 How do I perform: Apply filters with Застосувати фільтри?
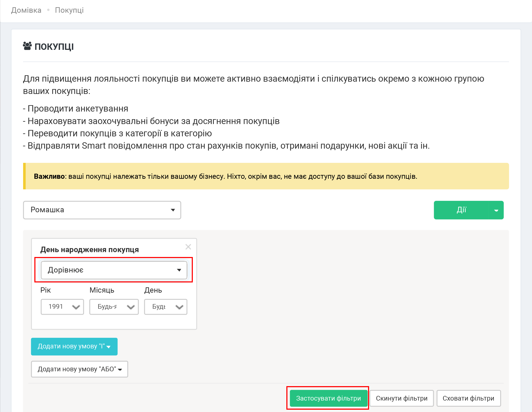(x=328, y=398)
